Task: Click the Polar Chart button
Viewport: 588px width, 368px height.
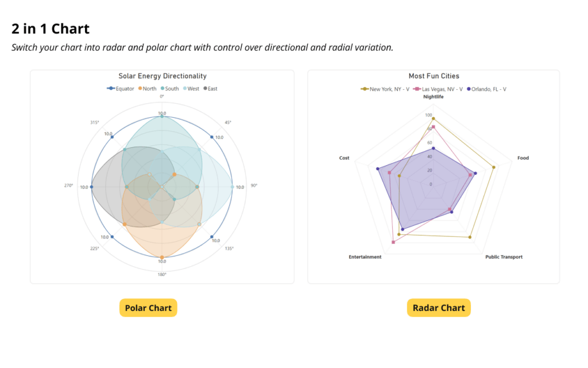Action: click(x=148, y=308)
